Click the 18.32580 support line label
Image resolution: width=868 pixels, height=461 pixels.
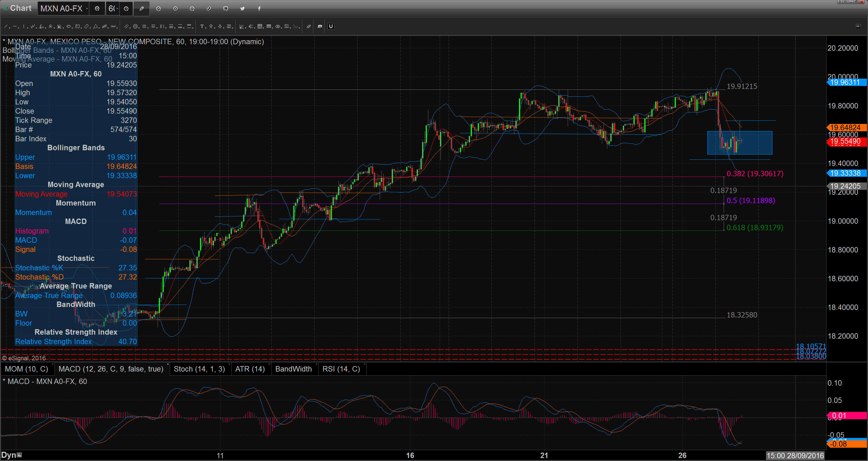tap(742, 315)
